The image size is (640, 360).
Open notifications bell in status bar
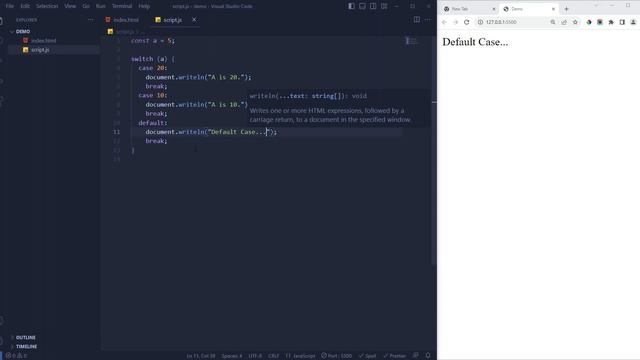(428, 356)
